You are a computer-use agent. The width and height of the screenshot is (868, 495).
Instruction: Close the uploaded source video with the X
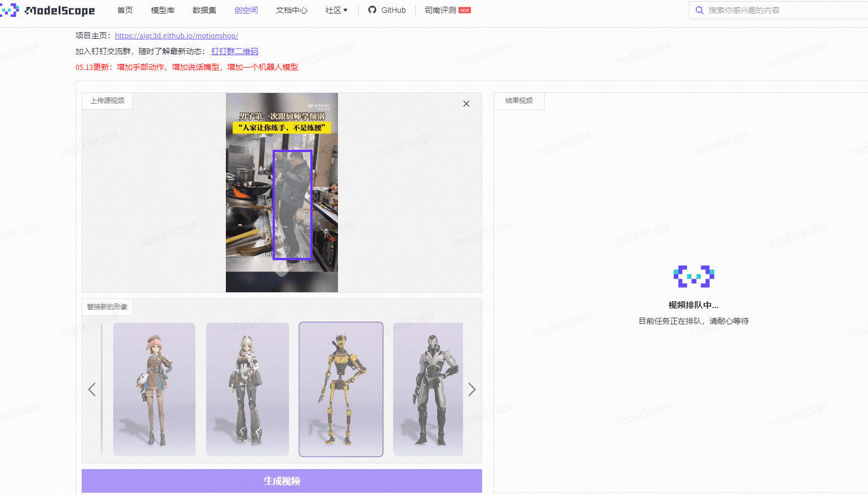(466, 104)
